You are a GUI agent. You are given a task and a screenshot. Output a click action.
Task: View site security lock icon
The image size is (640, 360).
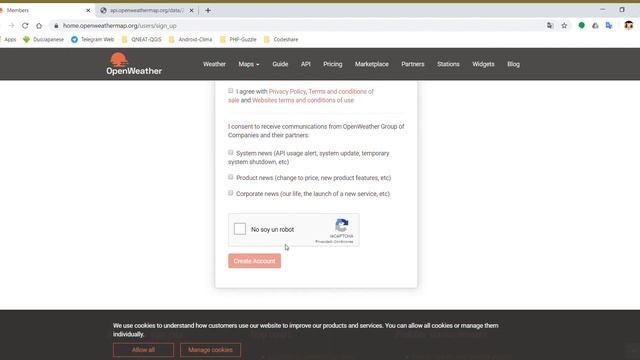[x=56, y=26]
